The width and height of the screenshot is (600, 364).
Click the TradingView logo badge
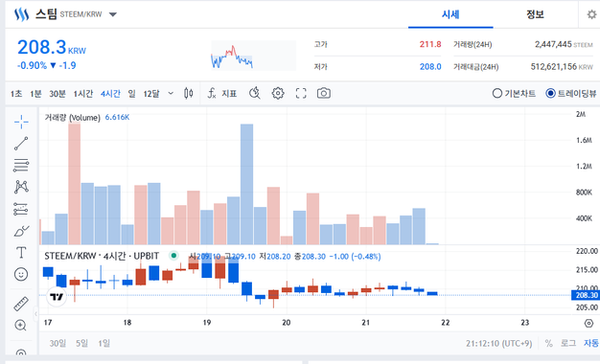[57, 297]
